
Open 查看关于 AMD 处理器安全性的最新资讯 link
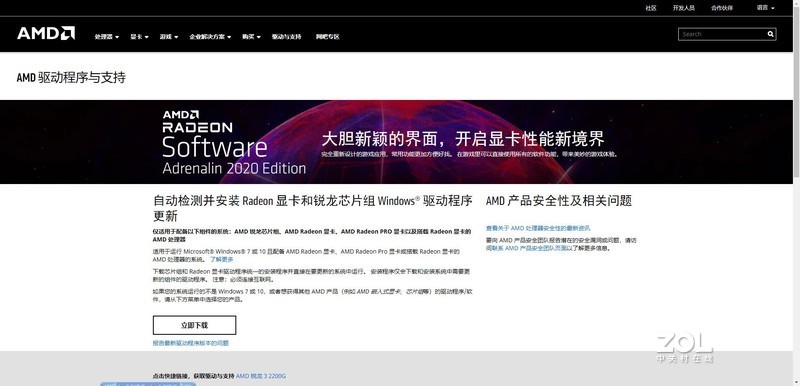(538, 228)
